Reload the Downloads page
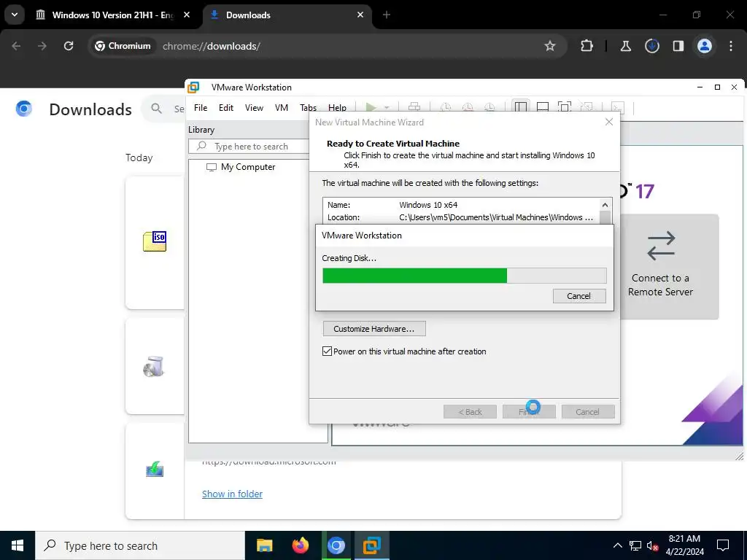Image resolution: width=747 pixels, height=560 pixels. (x=69, y=46)
